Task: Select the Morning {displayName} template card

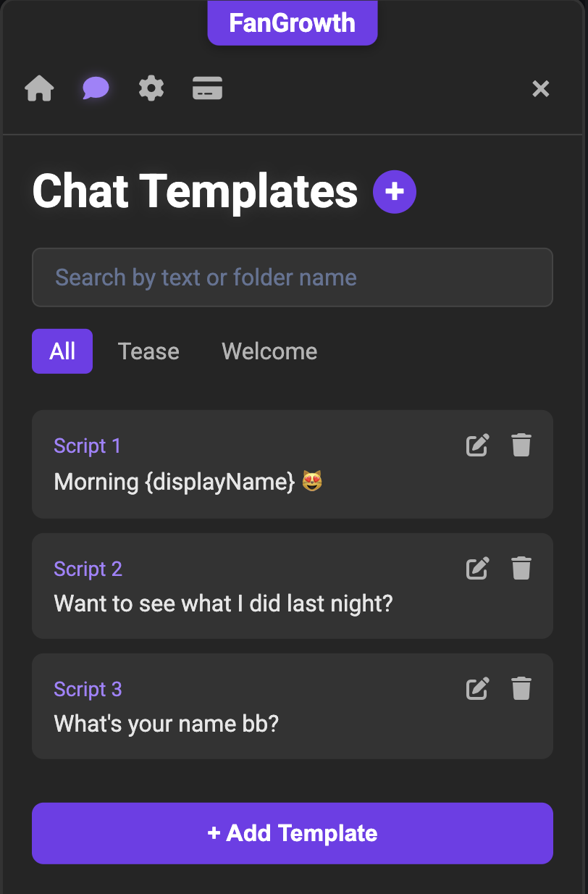Action: 217,481
